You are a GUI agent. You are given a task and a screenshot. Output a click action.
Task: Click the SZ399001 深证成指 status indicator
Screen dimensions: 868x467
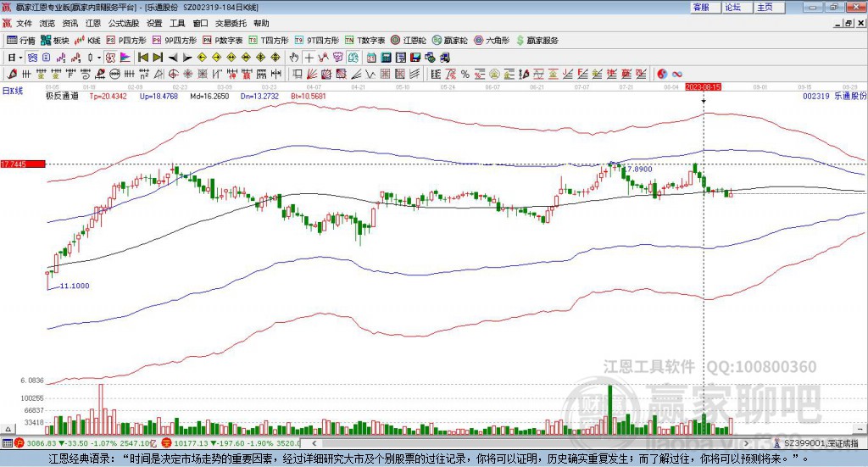[x=820, y=442]
